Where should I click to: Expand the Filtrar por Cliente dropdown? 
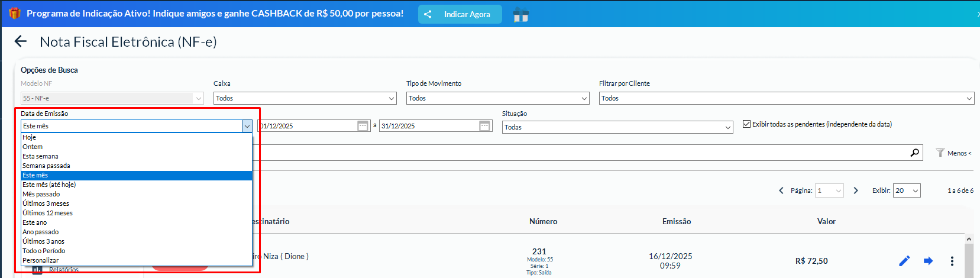click(x=786, y=98)
